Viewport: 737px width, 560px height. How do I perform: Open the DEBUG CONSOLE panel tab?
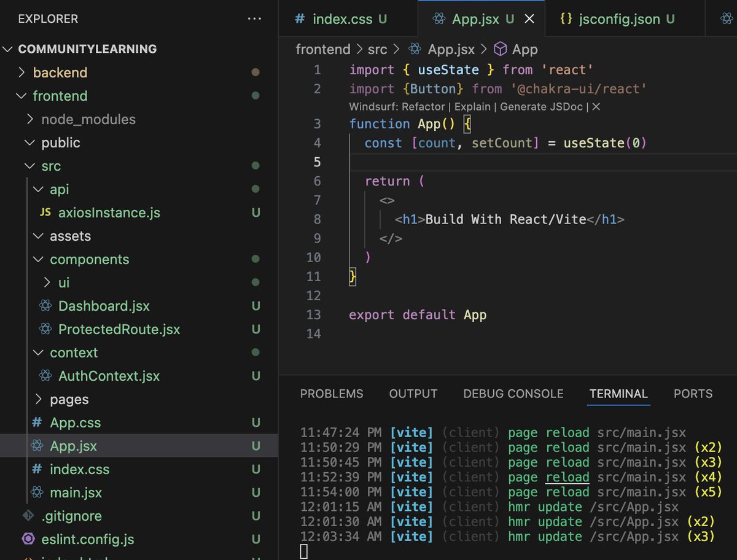coord(513,394)
